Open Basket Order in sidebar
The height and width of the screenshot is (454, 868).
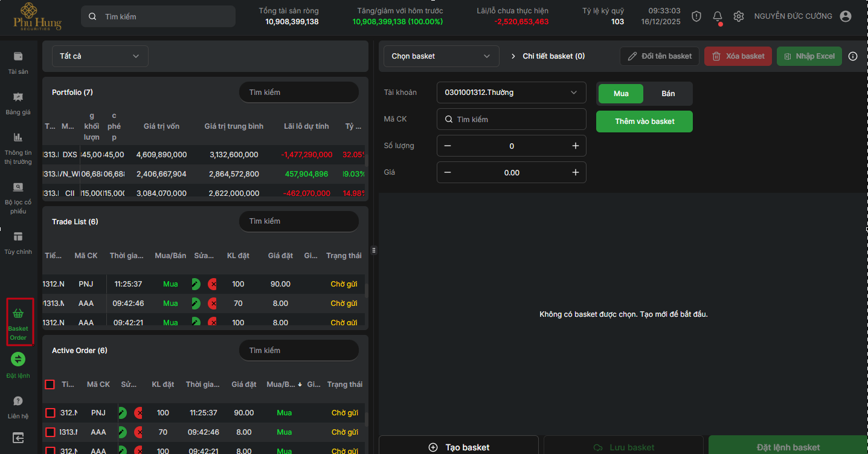pos(19,322)
